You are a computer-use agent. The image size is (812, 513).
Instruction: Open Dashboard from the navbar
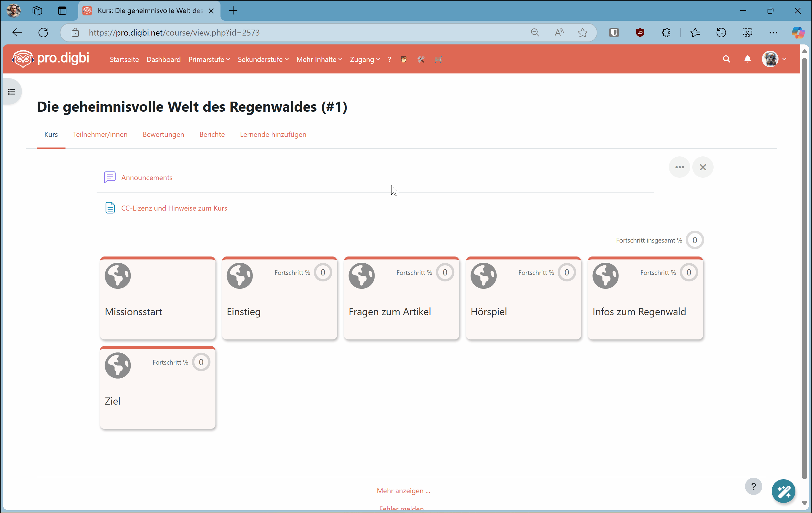coord(164,59)
